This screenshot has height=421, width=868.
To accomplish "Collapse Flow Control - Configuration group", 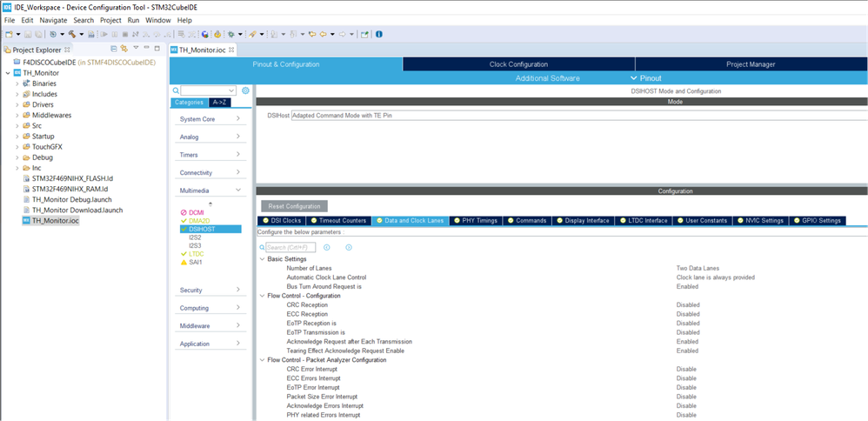I will coord(262,295).
